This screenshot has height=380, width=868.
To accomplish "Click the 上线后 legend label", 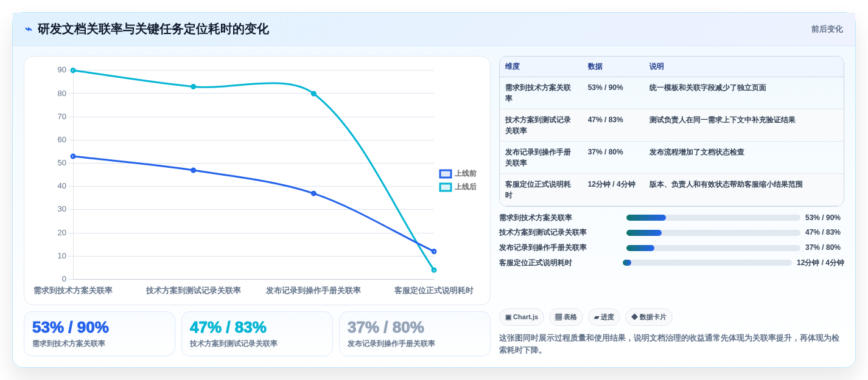I will click(x=466, y=187).
